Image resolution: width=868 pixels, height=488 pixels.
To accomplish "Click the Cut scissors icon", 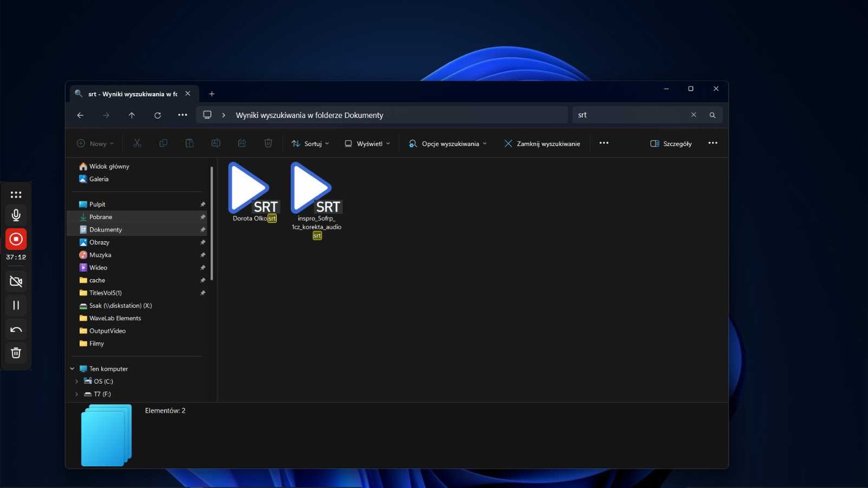I will click(x=137, y=143).
